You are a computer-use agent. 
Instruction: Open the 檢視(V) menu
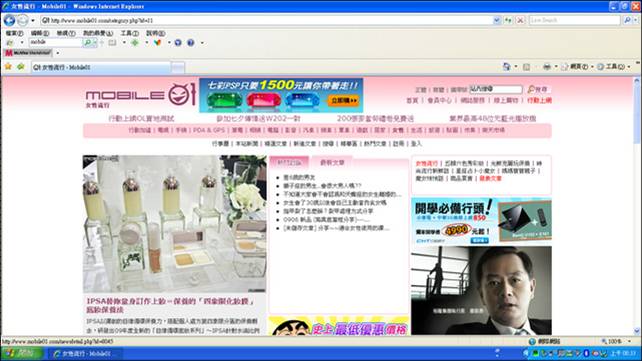click(66, 33)
